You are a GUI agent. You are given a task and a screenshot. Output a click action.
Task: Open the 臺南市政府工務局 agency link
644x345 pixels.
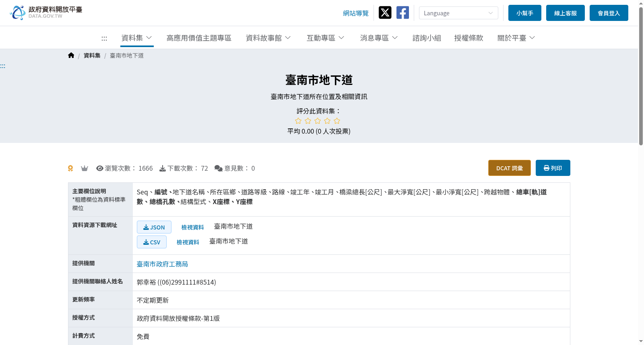click(162, 264)
